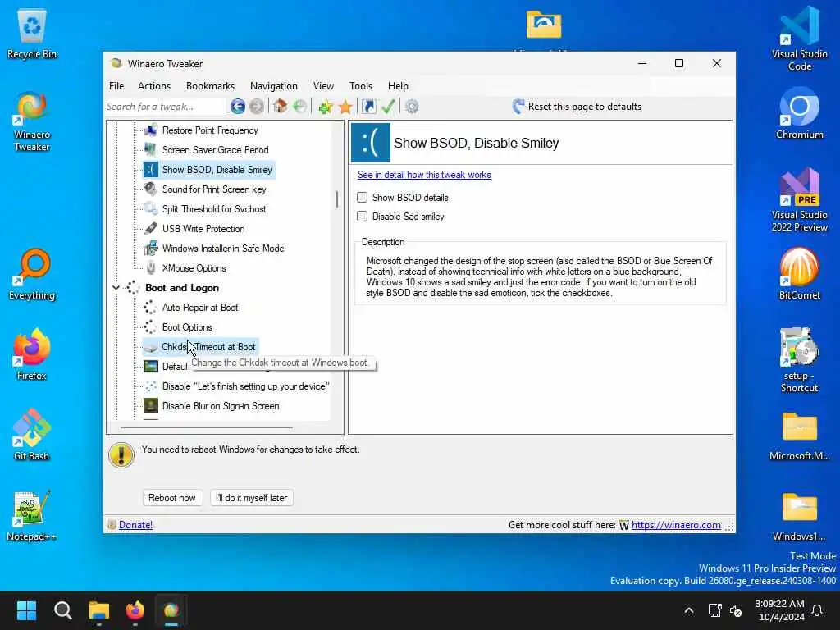Image resolution: width=840 pixels, height=630 pixels.
Task: Click the Split Threshold for Svchost icon
Action: point(151,209)
